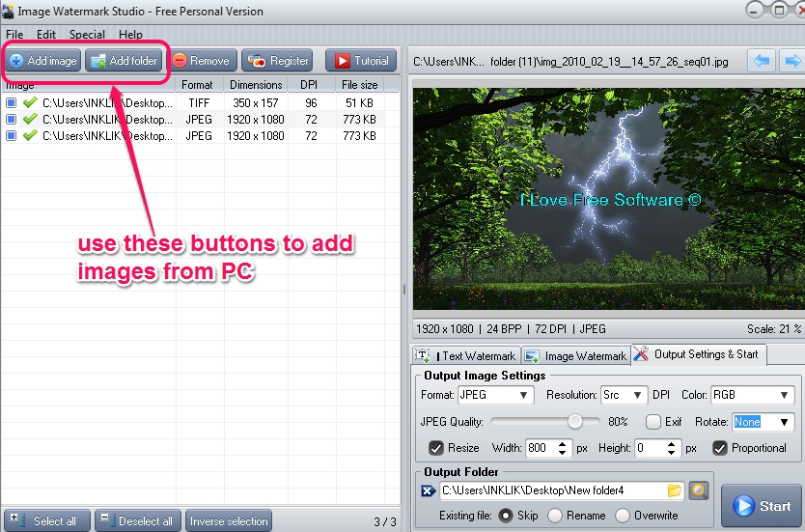The image size is (805, 532).
Task: Open the Edit menu
Action: coord(46,35)
